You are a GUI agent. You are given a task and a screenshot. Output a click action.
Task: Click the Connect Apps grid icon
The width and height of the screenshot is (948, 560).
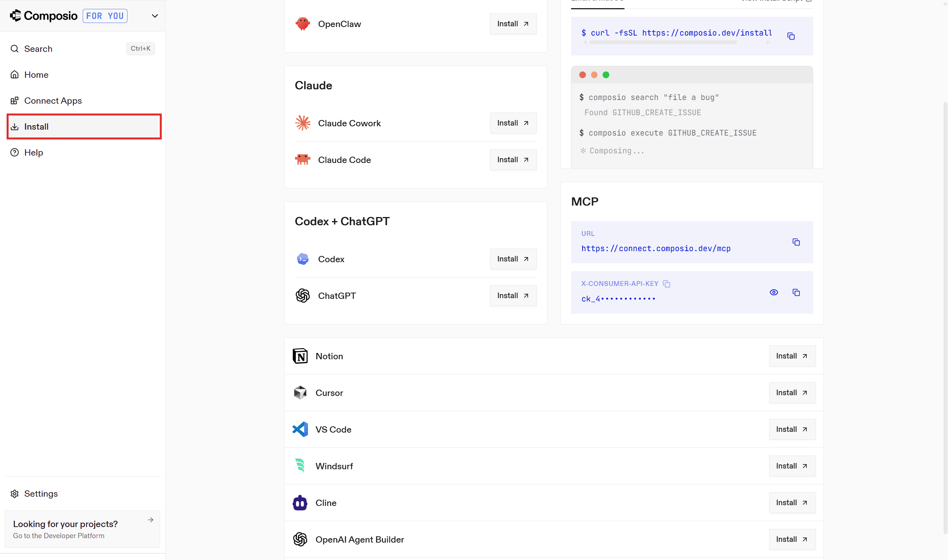[14, 101]
